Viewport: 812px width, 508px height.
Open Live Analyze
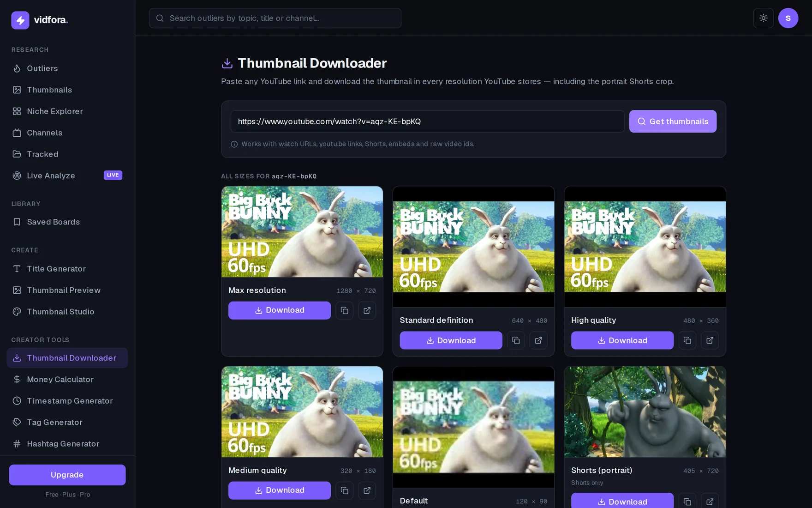point(67,175)
